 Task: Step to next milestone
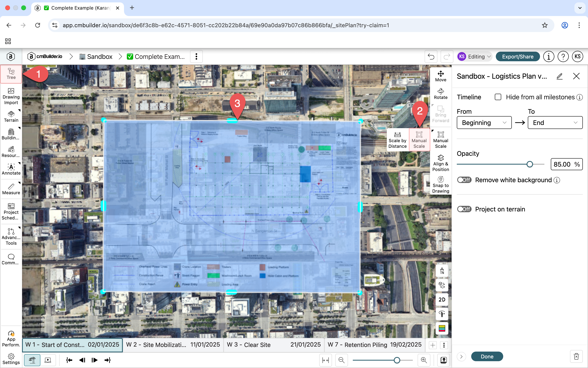[95, 360]
